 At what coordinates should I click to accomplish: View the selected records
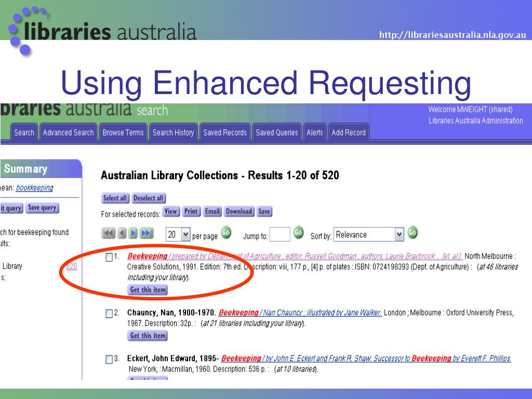coord(170,212)
